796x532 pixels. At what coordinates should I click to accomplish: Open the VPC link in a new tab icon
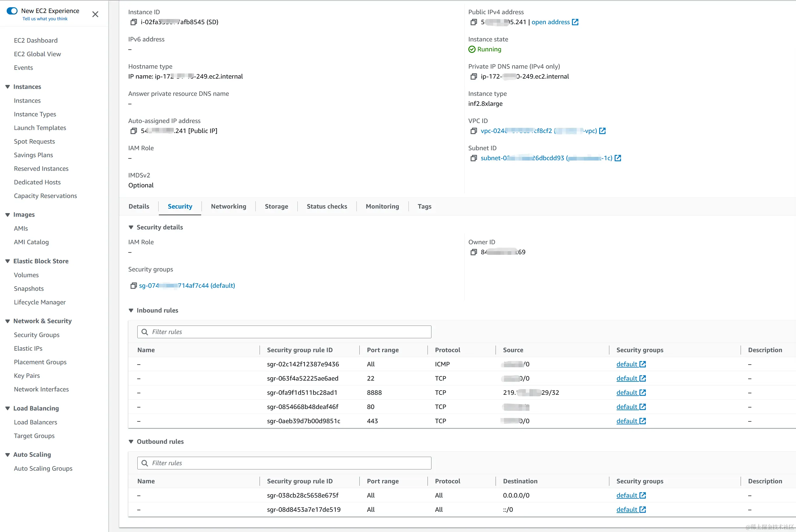pos(603,131)
